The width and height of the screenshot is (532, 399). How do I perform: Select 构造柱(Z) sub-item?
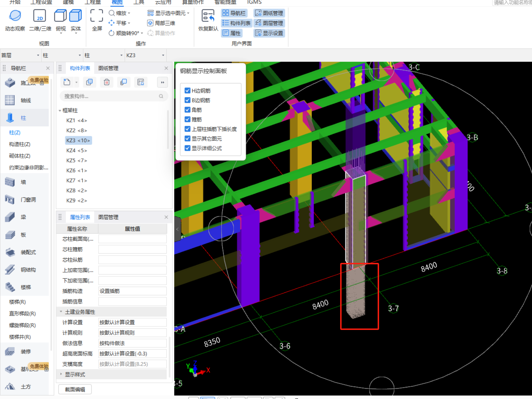20,144
